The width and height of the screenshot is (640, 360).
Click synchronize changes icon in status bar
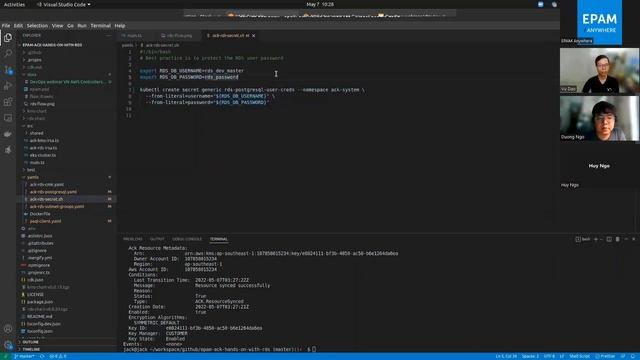tap(42, 356)
